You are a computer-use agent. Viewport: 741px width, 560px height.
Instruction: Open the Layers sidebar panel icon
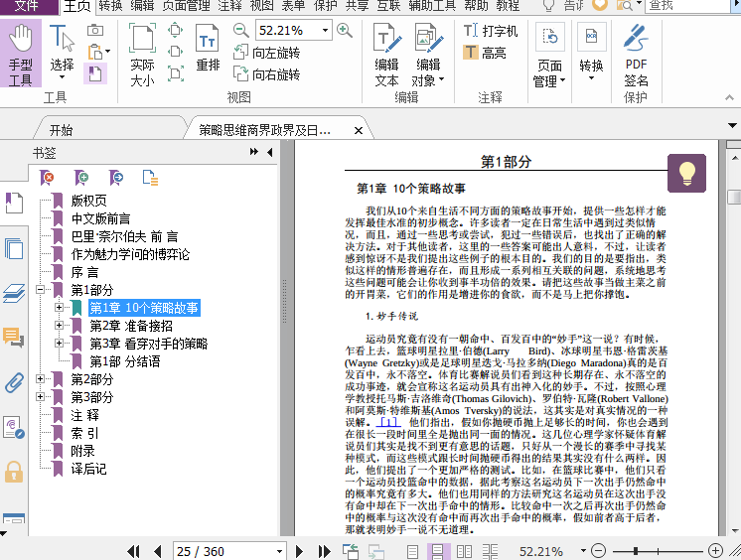[x=14, y=293]
